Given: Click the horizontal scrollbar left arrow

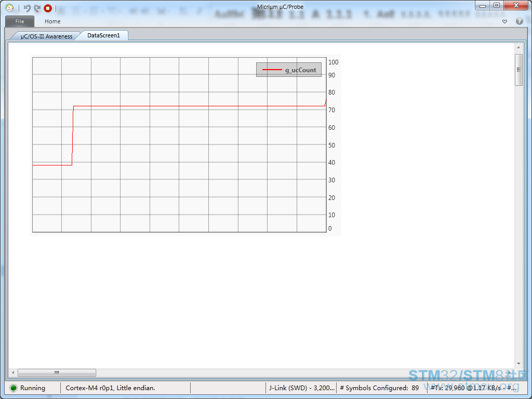Looking at the screenshot, I should tap(13, 373).
